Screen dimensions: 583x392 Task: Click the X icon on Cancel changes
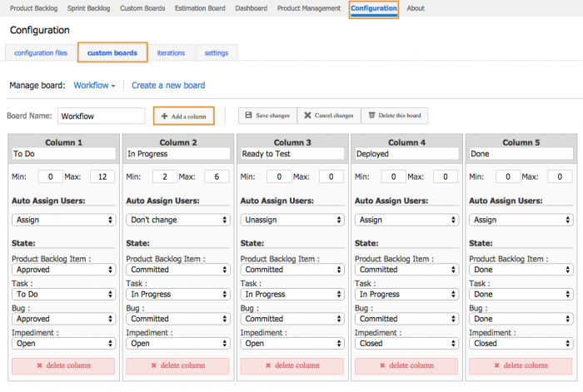[307, 116]
